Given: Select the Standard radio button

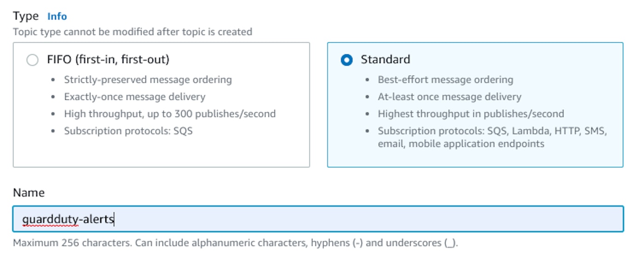Looking at the screenshot, I should click(x=347, y=60).
